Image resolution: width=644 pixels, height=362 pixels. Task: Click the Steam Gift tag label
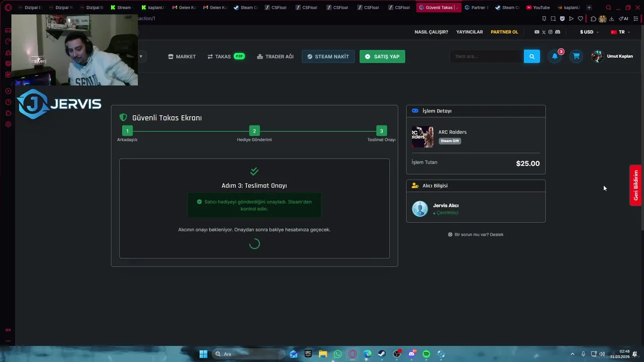tap(450, 141)
